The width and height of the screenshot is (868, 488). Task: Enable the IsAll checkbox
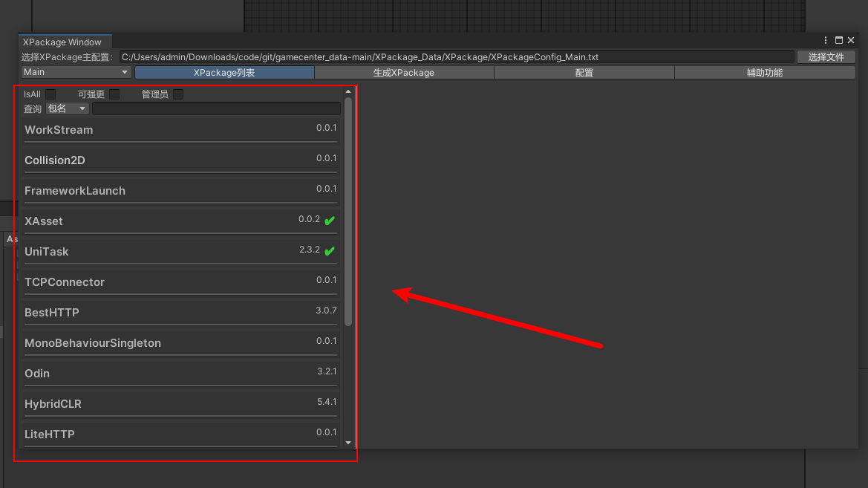[50, 94]
